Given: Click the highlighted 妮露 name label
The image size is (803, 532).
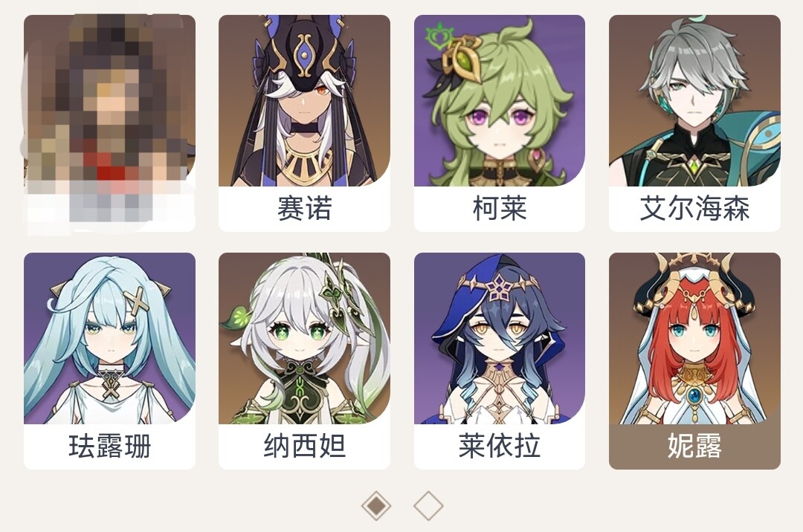Looking at the screenshot, I should [x=694, y=446].
